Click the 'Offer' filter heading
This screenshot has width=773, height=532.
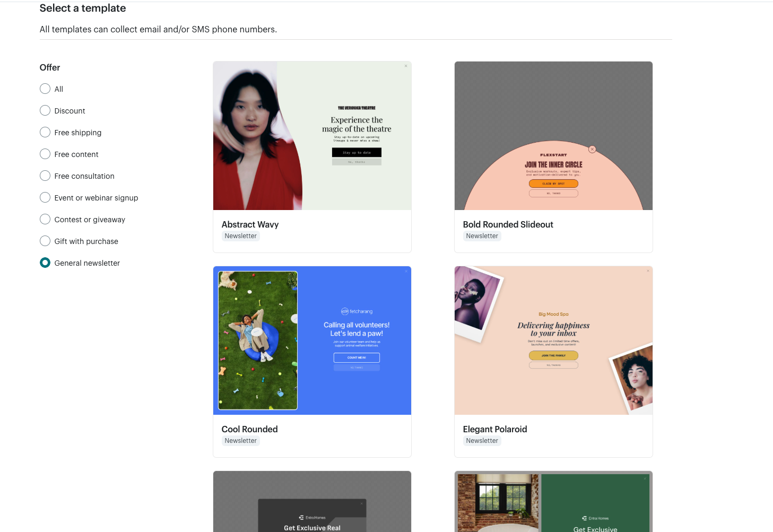pos(50,67)
